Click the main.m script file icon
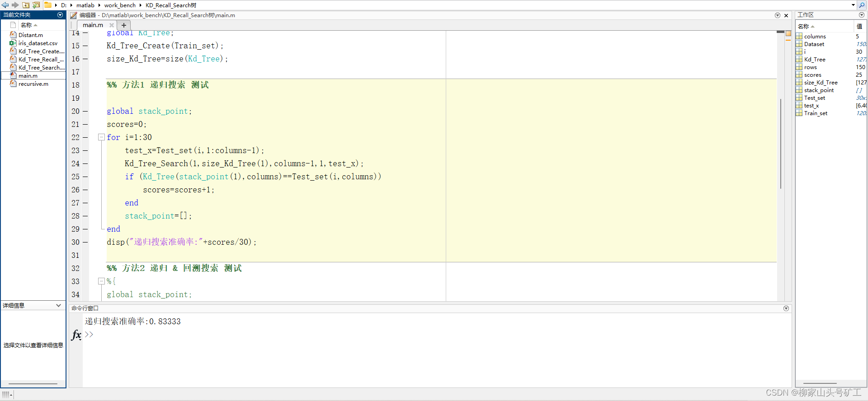Viewport: 868px width, 401px height. (13, 75)
